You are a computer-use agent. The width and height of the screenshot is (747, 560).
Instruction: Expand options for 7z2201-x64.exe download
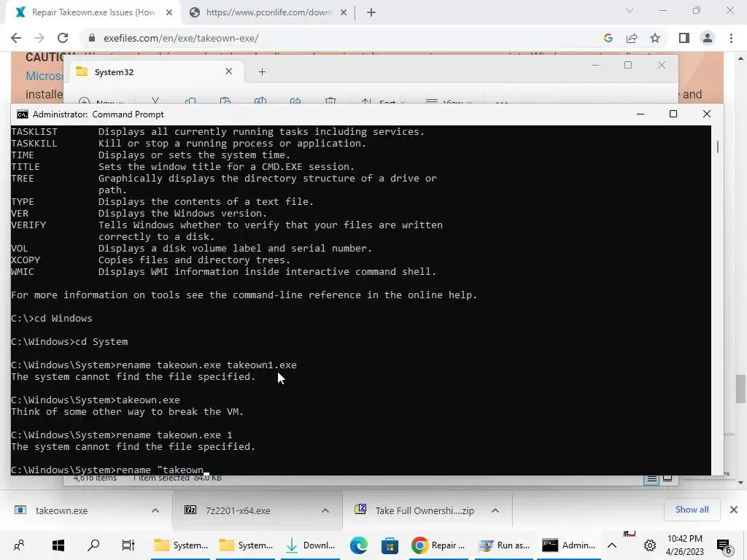point(325,510)
